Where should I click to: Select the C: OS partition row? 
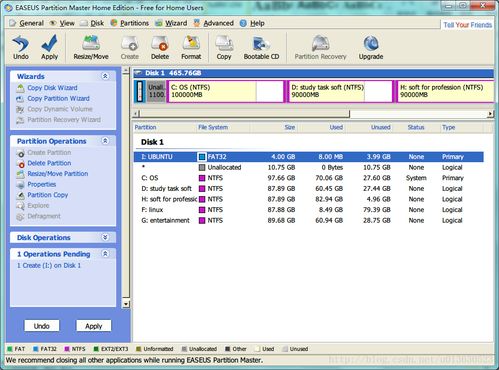309,178
